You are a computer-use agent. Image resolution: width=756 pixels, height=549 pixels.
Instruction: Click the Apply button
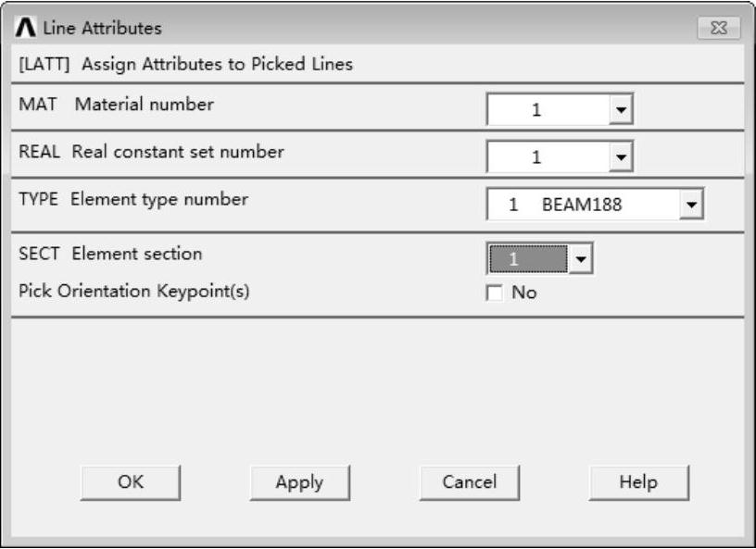point(299,482)
